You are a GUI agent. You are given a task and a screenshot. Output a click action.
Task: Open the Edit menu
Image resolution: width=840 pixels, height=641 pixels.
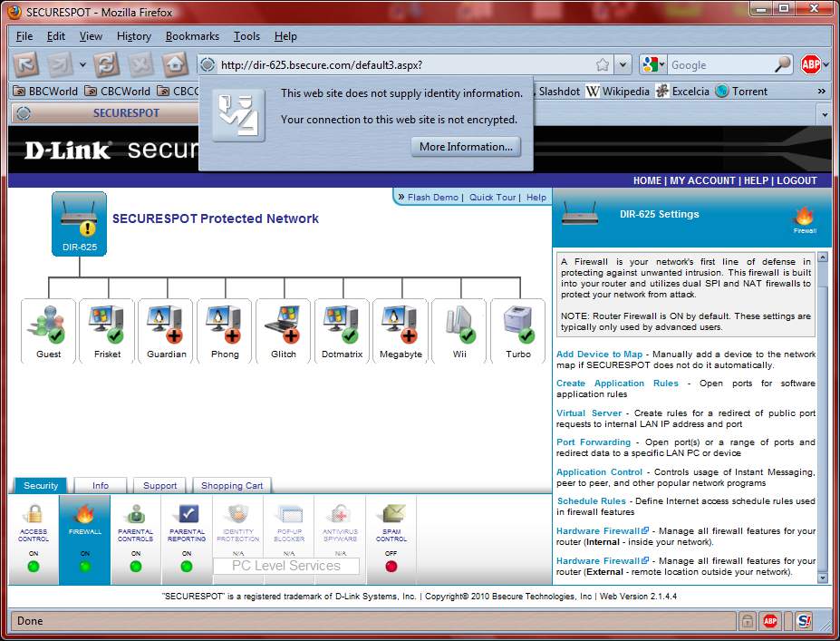pyautogui.click(x=56, y=36)
